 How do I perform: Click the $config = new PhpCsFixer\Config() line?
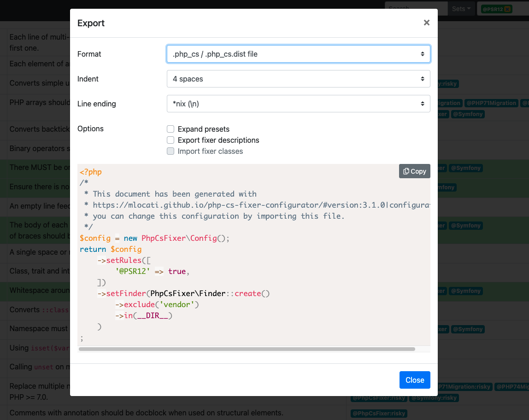[154, 238]
